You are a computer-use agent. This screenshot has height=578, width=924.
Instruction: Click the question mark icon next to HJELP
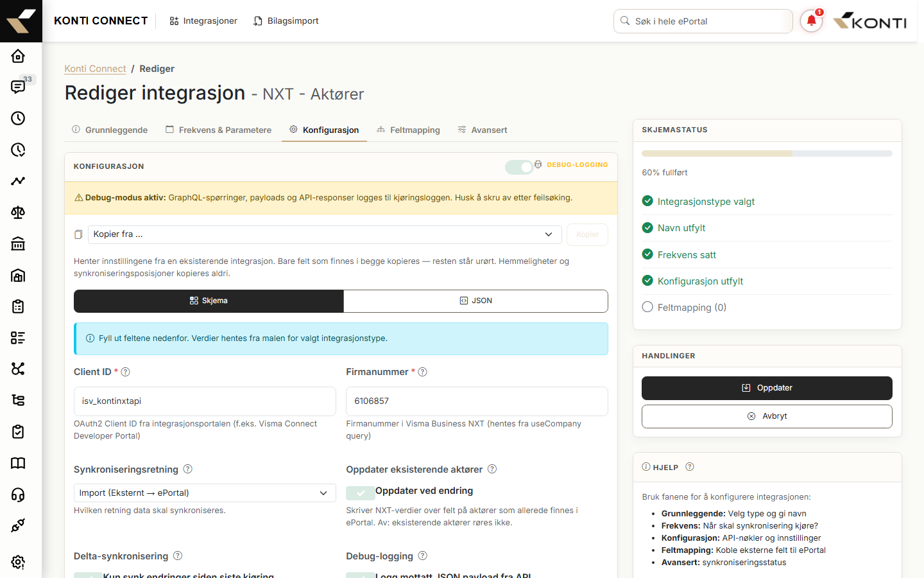(x=690, y=467)
